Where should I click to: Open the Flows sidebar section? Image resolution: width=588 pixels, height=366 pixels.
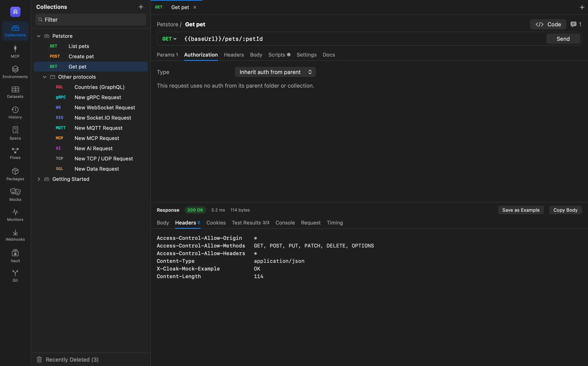pyautogui.click(x=15, y=153)
